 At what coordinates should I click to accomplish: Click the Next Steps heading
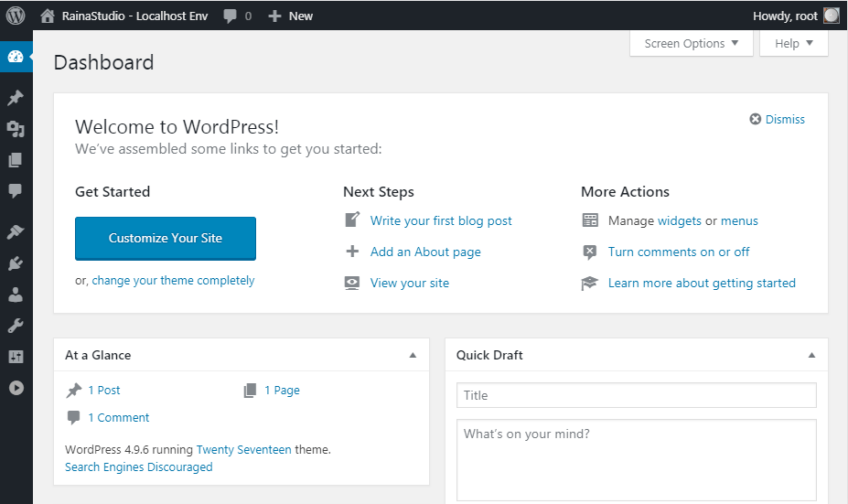(379, 192)
